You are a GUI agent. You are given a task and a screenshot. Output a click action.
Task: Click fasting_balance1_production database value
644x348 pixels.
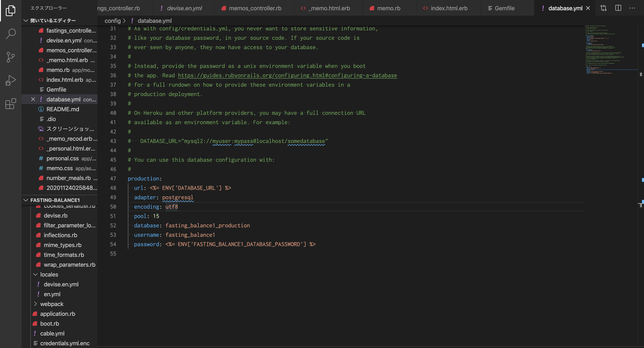pos(208,225)
